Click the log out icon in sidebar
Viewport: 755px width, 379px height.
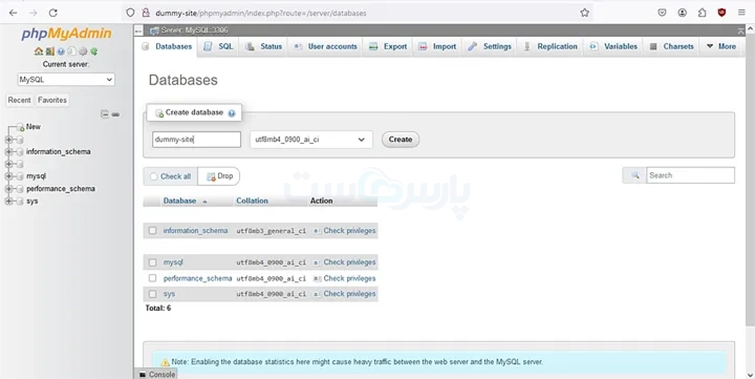(x=50, y=51)
